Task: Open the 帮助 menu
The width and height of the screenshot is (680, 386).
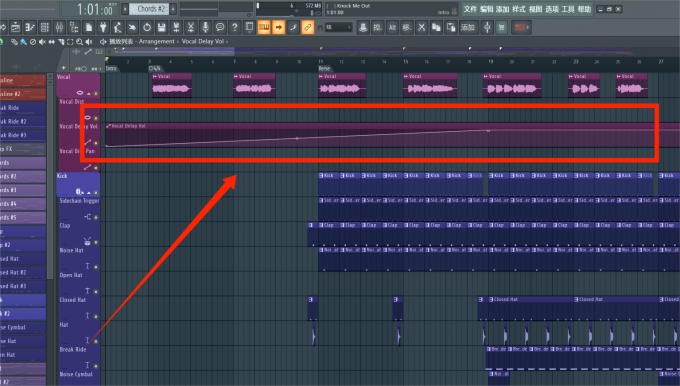Action: pos(584,9)
